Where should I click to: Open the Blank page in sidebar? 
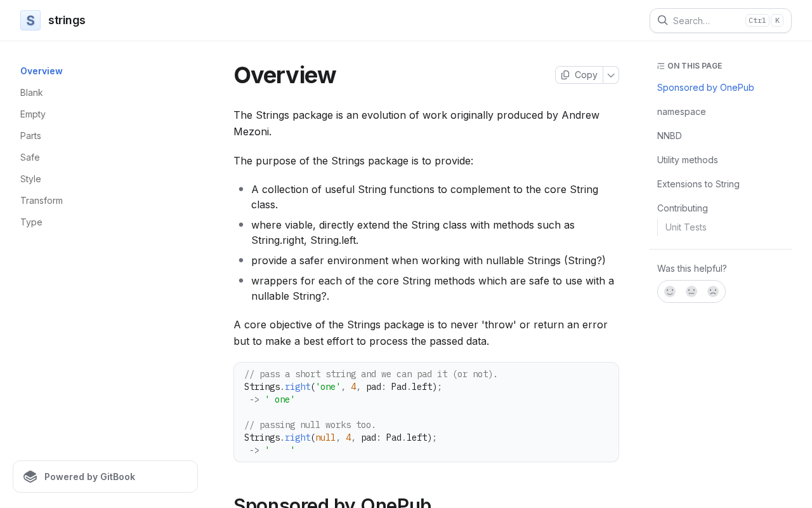32,93
